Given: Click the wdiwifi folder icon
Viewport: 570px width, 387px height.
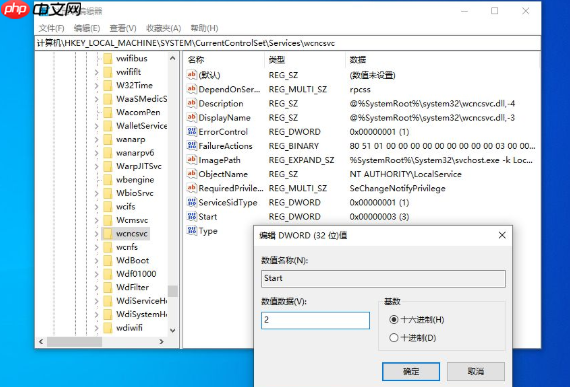Looking at the screenshot, I should tap(108, 328).
